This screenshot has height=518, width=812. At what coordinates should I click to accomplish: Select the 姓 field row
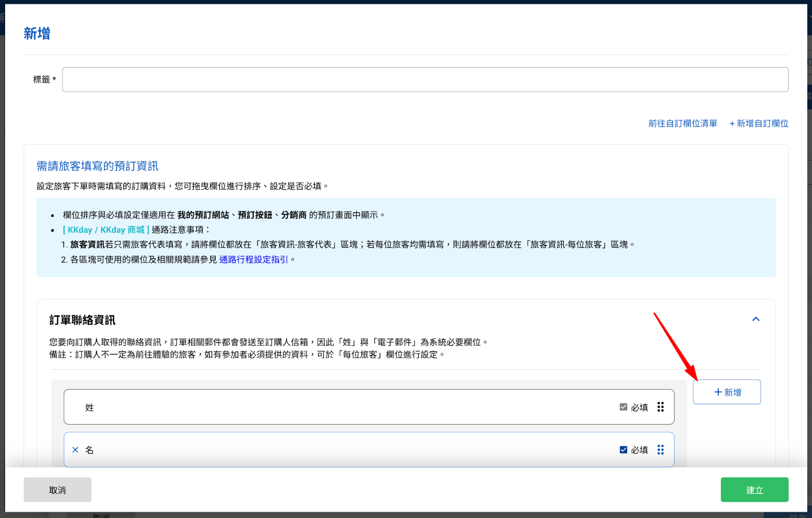tap(369, 407)
